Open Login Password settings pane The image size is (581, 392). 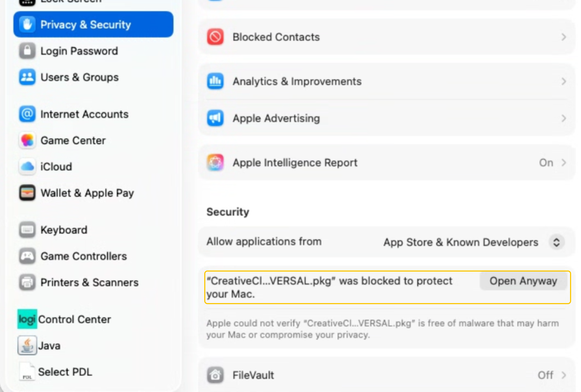79,51
